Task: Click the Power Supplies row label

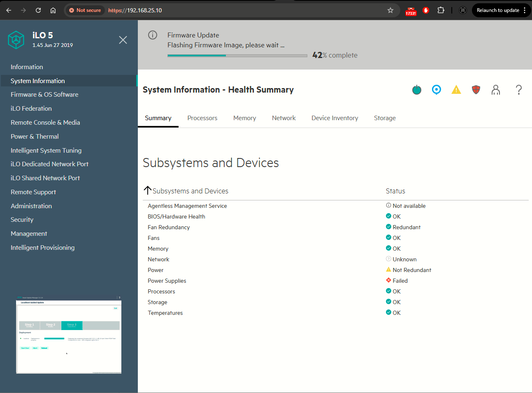Action: click(167, 281)
